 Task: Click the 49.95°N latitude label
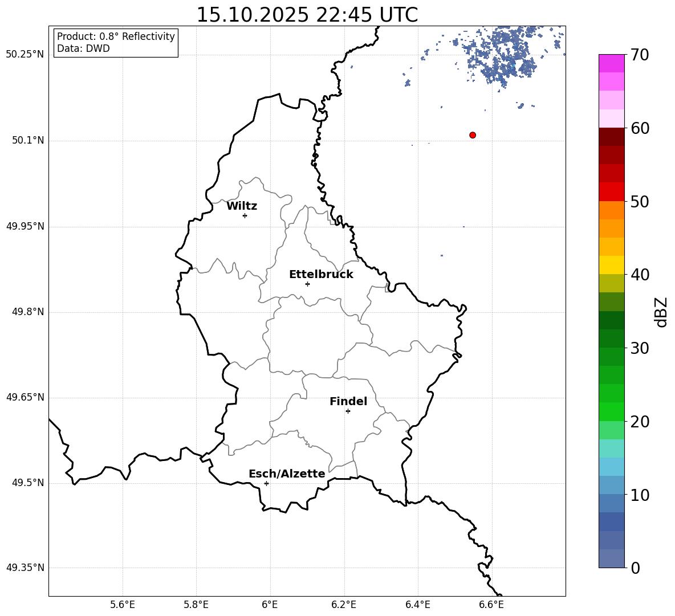click(x=25, y=226)
